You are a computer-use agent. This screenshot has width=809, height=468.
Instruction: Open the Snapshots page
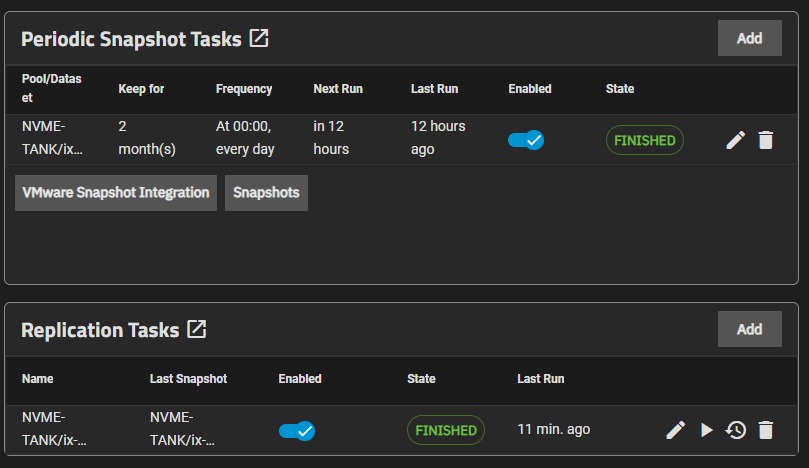click(x=266, y=192)
